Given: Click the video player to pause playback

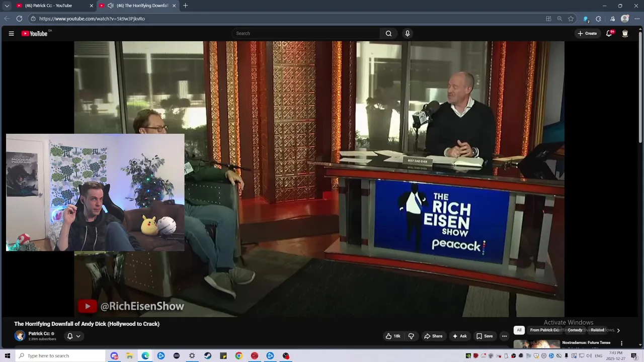Looking at the screenshot, I should (x=319, y=179).
